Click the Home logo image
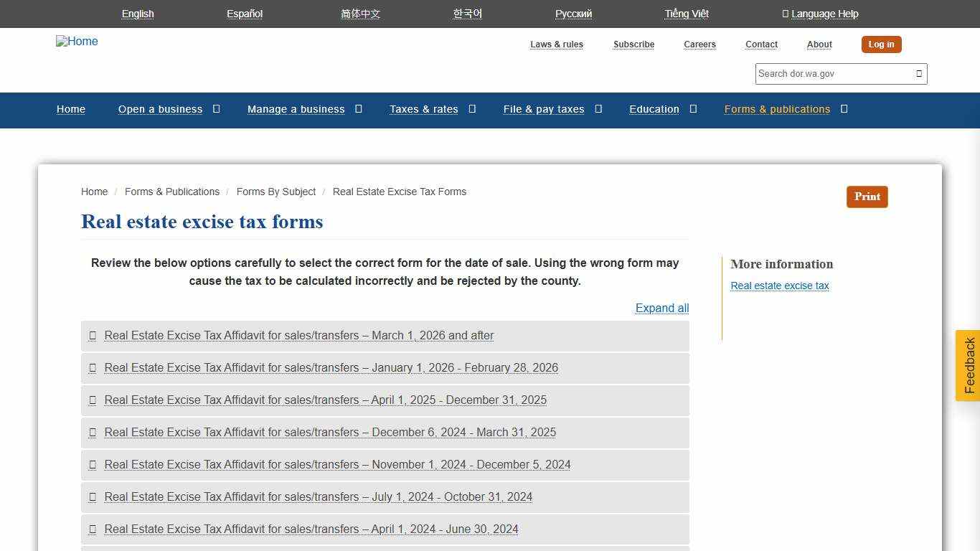Image resolution: width=980 pixels, height=551 pixels. tap(76, 42)
